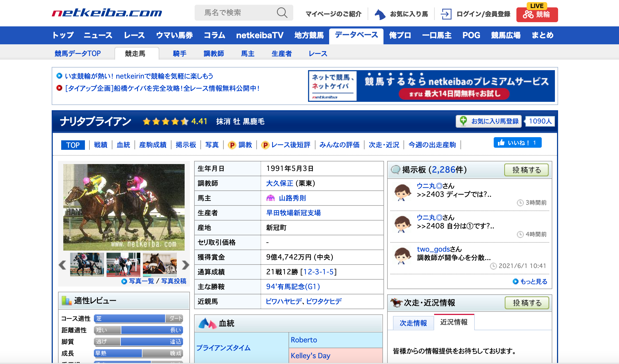Show next photos with right arrow
Image resolution: width=619 pixels, height=364 pixels.
point(185,265)
